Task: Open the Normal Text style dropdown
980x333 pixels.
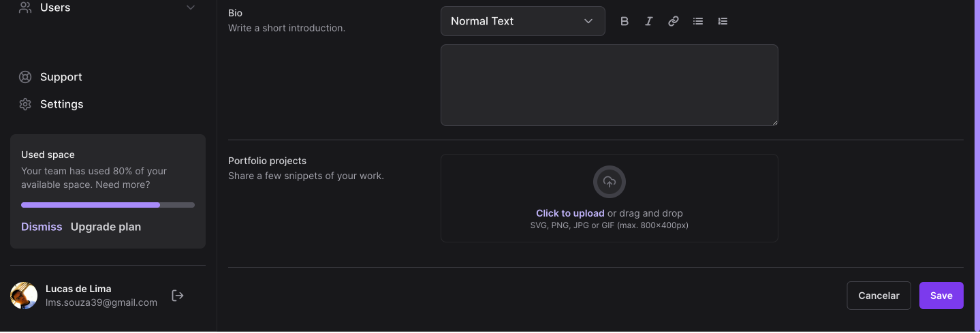Action: [x=522, y=21]
